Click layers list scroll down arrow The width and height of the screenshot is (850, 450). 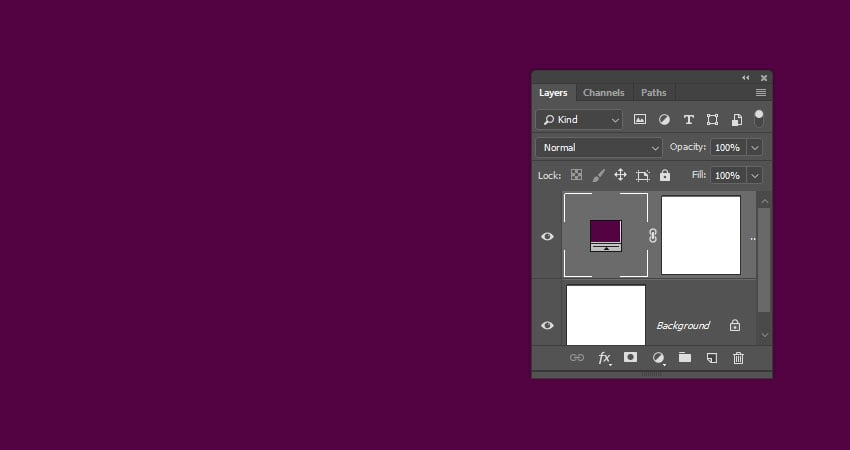[x=764, y=335]
